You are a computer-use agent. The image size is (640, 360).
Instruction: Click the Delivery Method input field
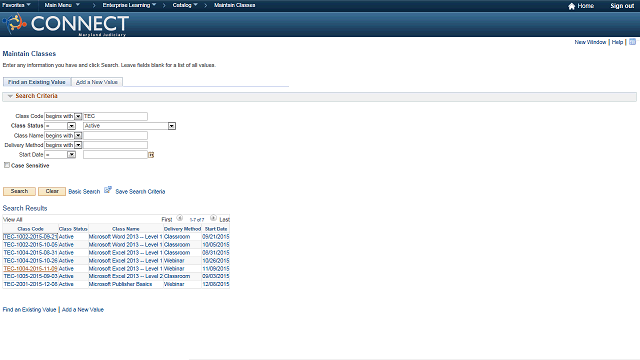(115, 145)
